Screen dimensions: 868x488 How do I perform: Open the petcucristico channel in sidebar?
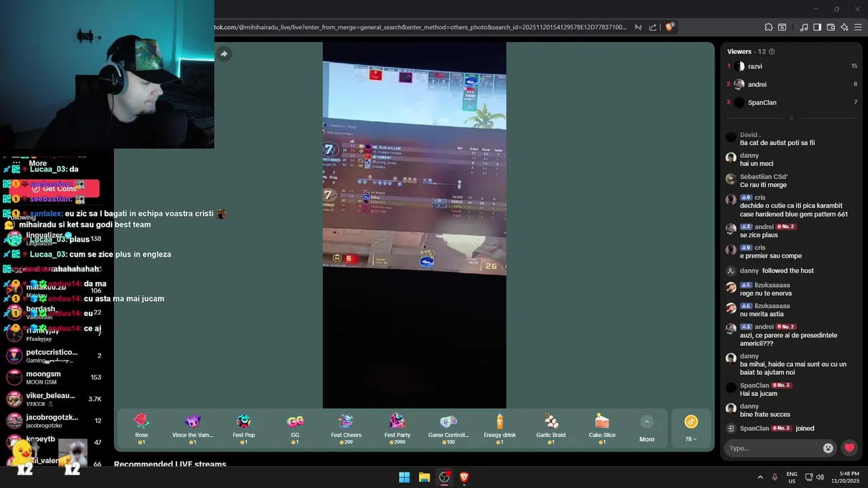coord(54,356)
